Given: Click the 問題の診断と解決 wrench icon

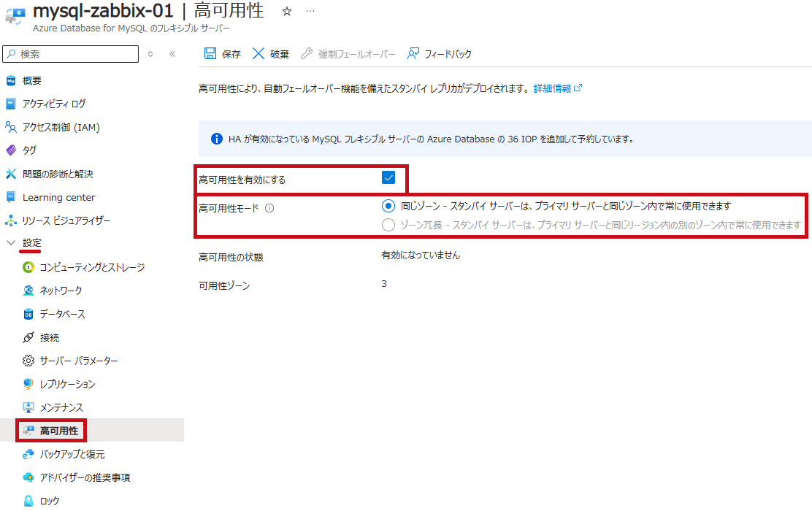Looking at the screenshot, I should (11, 174).
